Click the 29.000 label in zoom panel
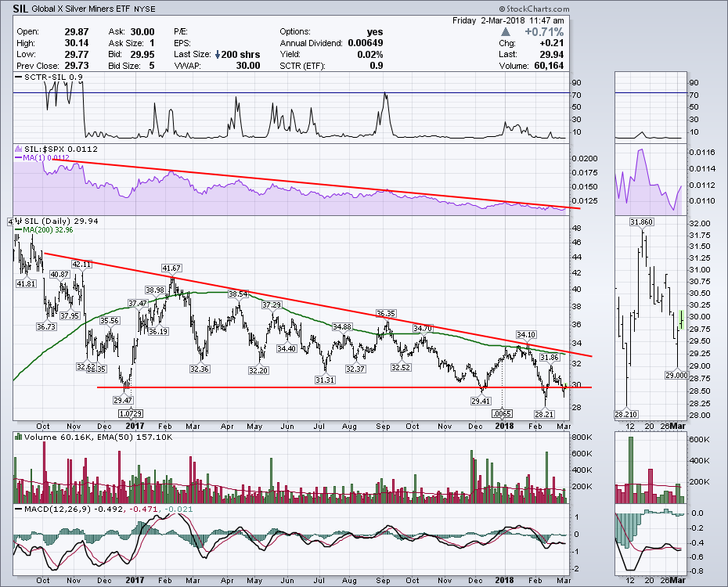The image size is (728, 587). tap(676, 376)
